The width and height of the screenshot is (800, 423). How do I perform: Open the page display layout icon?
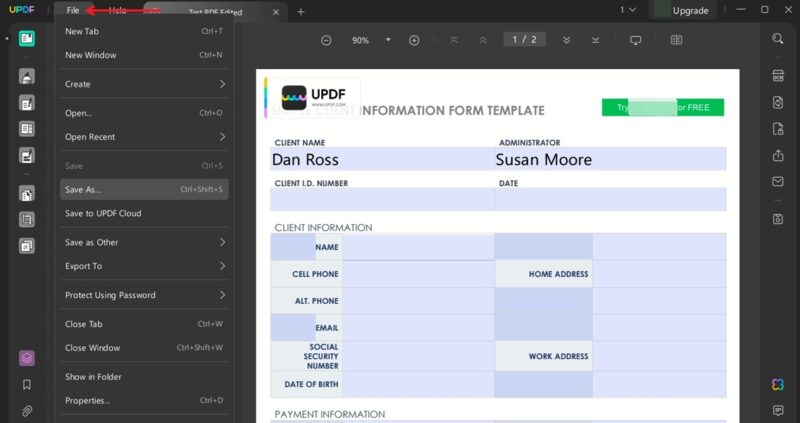pyautogui.click(x=676, y=40)
